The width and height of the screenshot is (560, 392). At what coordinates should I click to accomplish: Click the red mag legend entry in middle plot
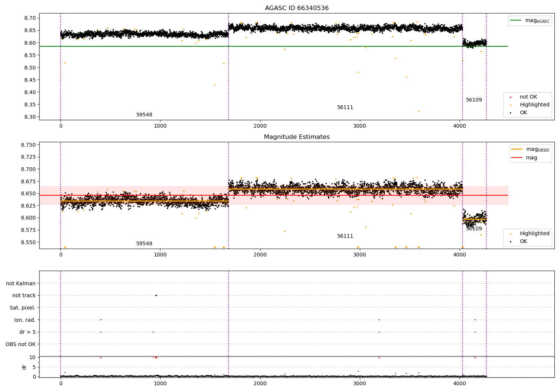(525, 158)
